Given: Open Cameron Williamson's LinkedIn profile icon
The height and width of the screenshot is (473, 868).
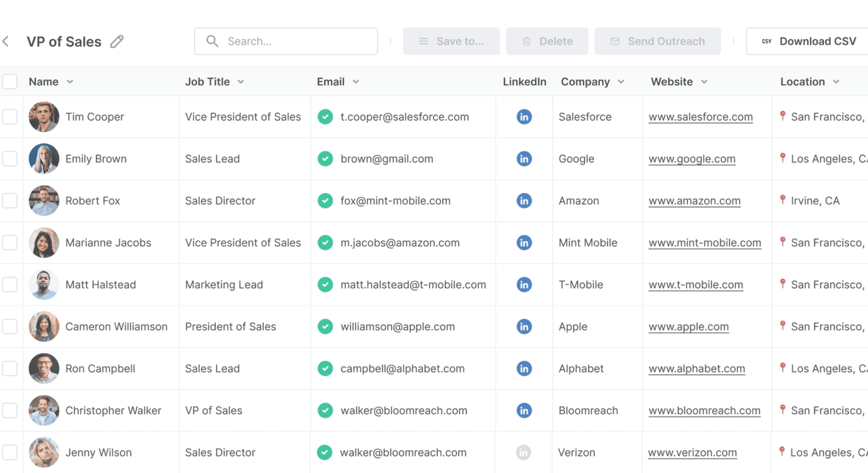Looking at the screenshot, I should (x=524, y=326).
